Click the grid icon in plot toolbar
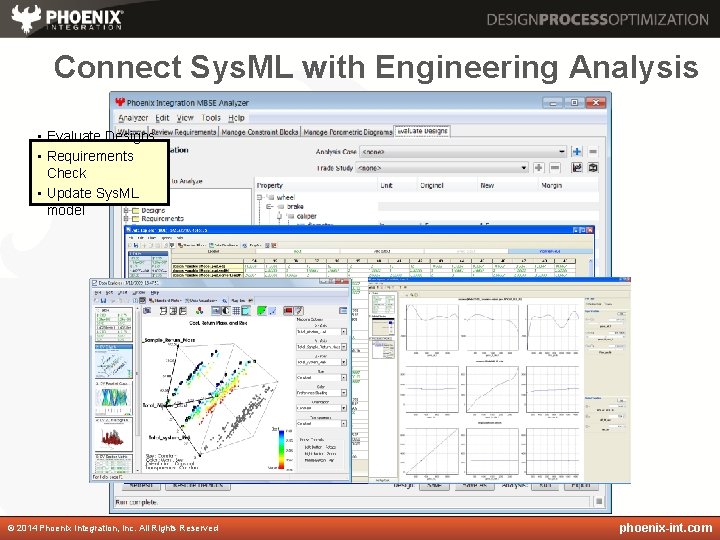720x540 pixels. pos(236,311)
